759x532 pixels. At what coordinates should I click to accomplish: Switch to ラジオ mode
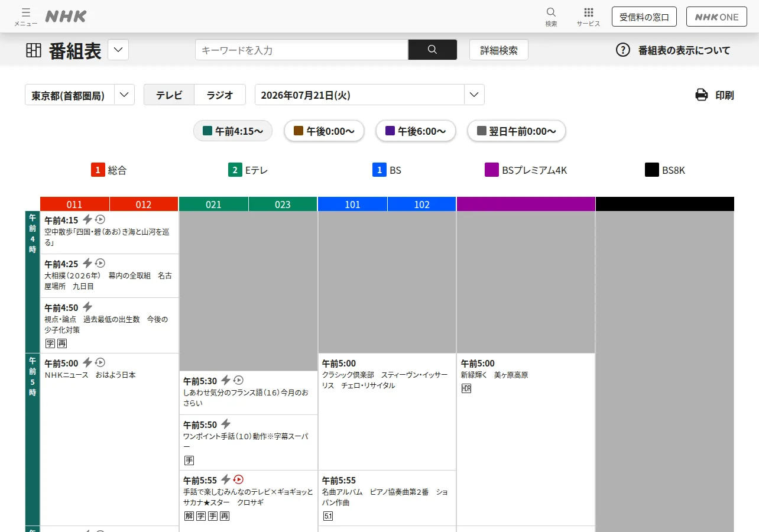pyautogui.click(x=220, y=95)
